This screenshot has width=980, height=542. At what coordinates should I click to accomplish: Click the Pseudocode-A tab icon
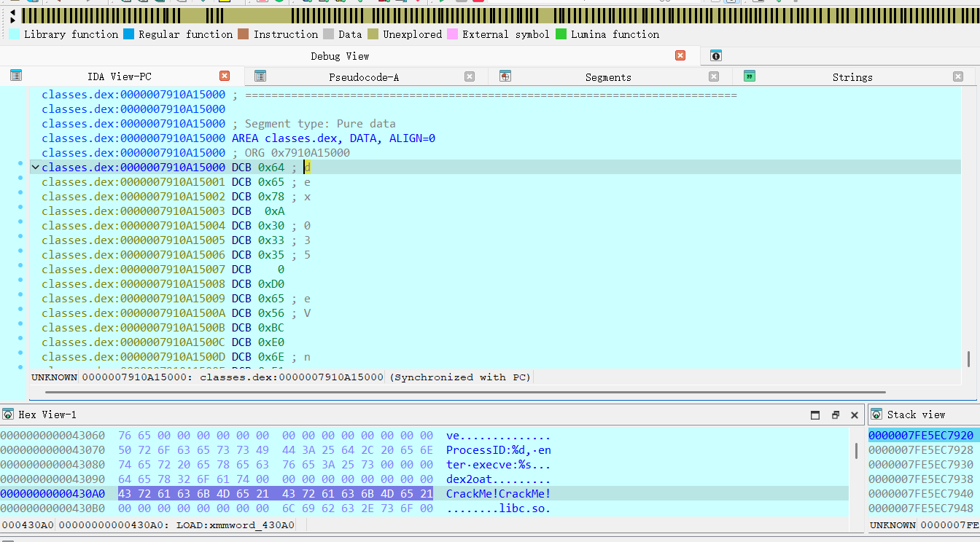(x=260, y=76)
